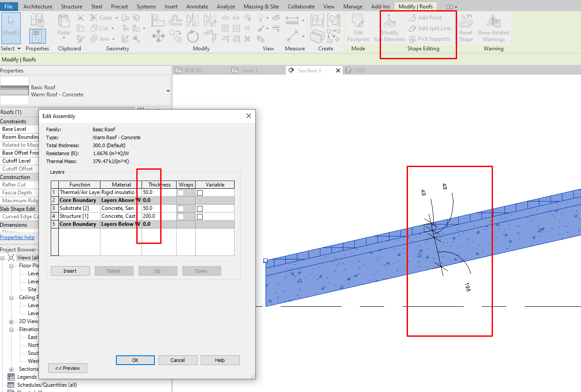
Task: Activate the Rotate tool in Modify panel
Action: tap(193, 37)
